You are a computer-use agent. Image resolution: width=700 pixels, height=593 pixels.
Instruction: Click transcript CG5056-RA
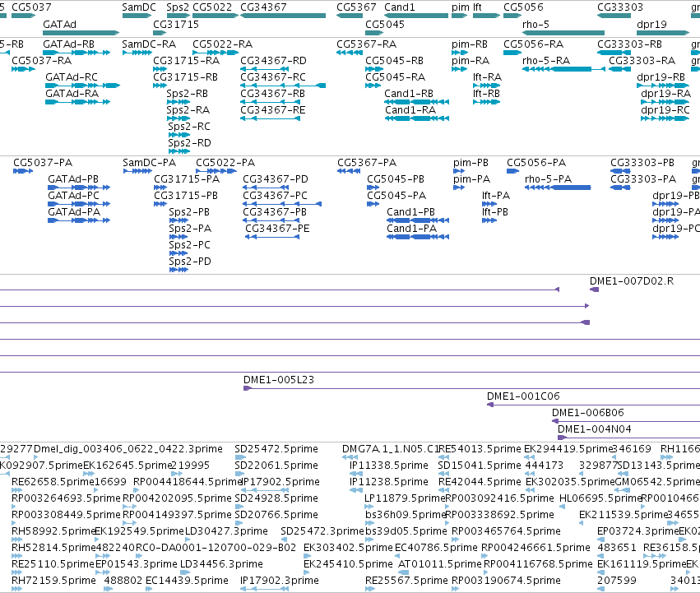coord(534,44)
